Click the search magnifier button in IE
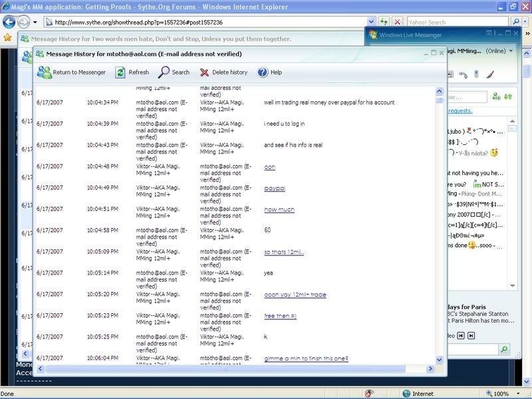This screenshot has width=532, height=399. coord(516,23)
